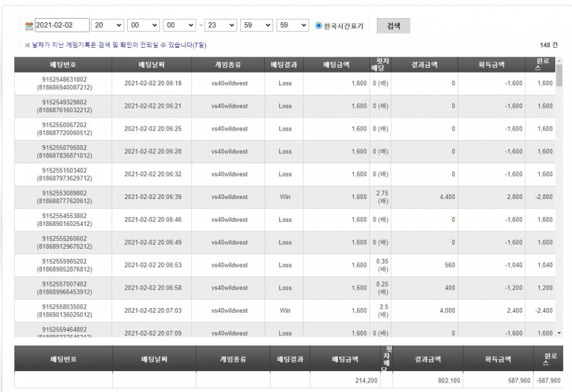Click the 검색 search button
Image resolution: width=572 pixels, height=392 pixels.
point(393,26)
